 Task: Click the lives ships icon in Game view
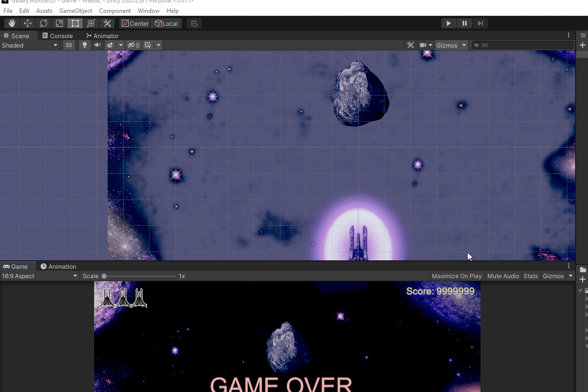(x=123, y=298)
